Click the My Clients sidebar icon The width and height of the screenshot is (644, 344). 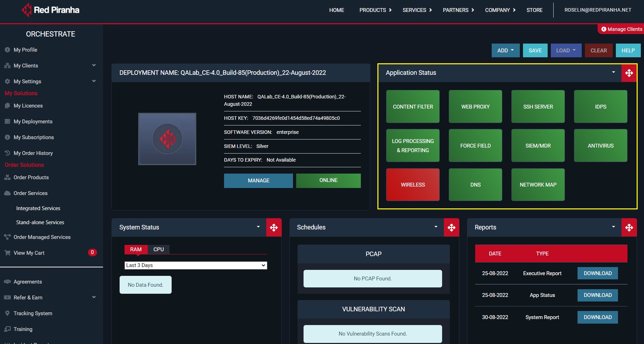pyautogui.click(x=7, y=66)
